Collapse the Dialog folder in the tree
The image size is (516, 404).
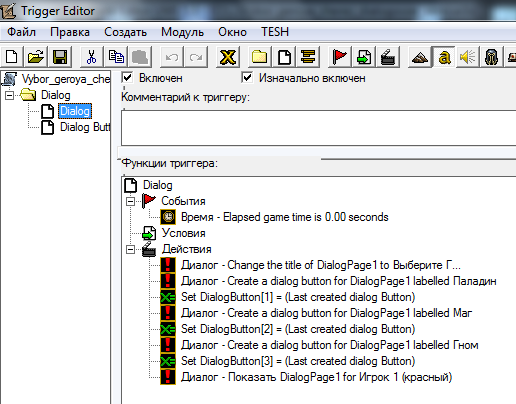9,95
